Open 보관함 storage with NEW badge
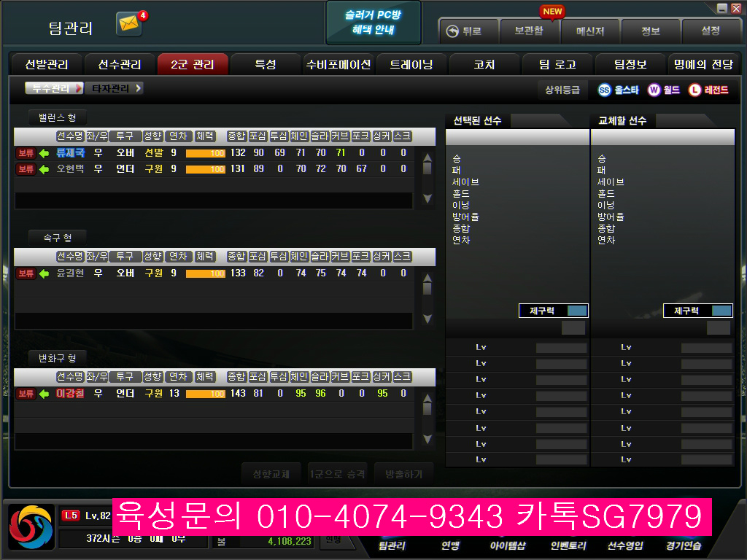 (x=529, y=31)
